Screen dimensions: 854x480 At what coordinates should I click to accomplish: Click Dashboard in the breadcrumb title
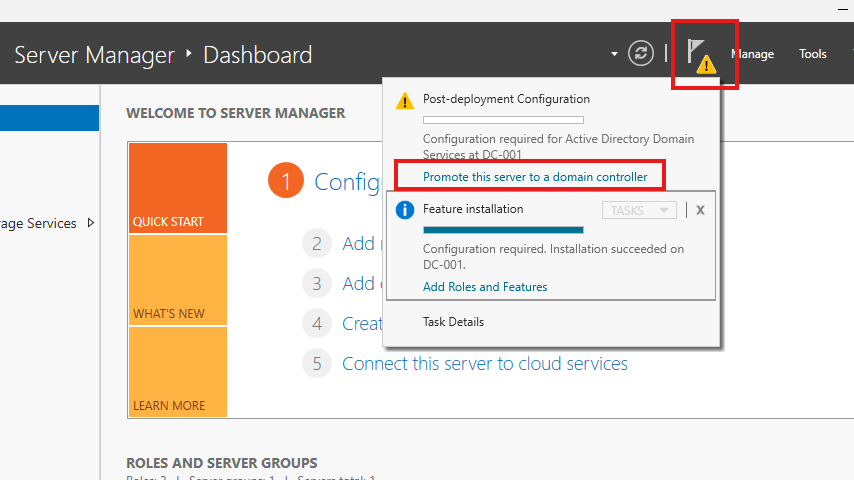258,55
